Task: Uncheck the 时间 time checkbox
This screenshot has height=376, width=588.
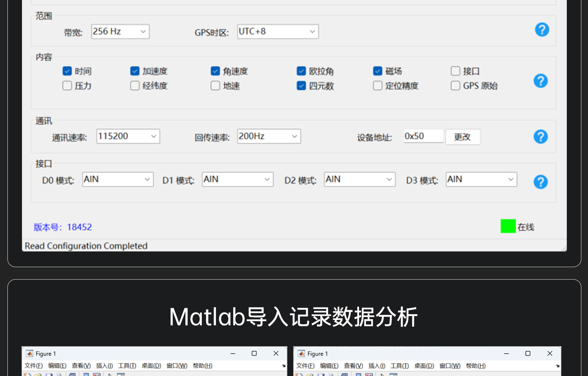Action: click(x=67, y=71)
